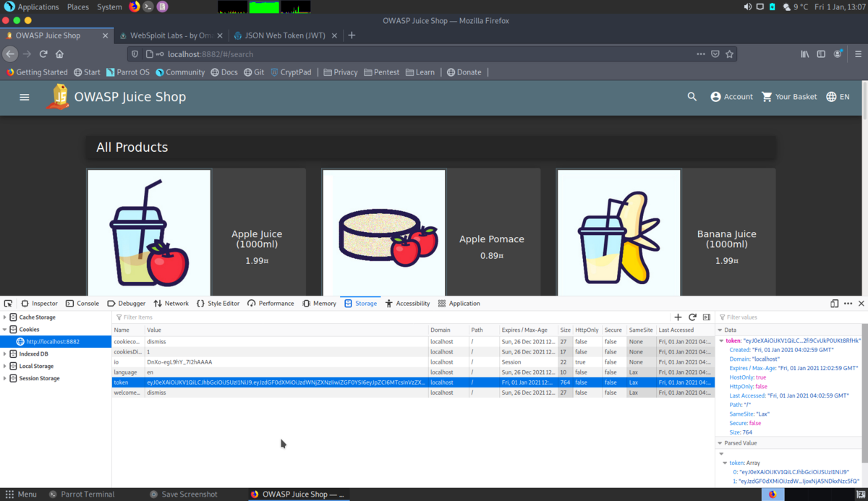Open the Banana Juice product image
The width and height of the screenshot is (868, 501).
click(x=618, y=232)
